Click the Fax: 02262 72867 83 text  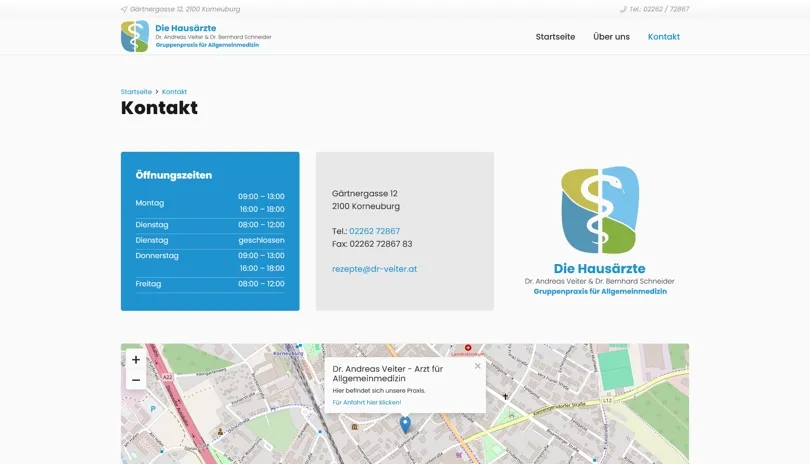[x=372, y=244]
